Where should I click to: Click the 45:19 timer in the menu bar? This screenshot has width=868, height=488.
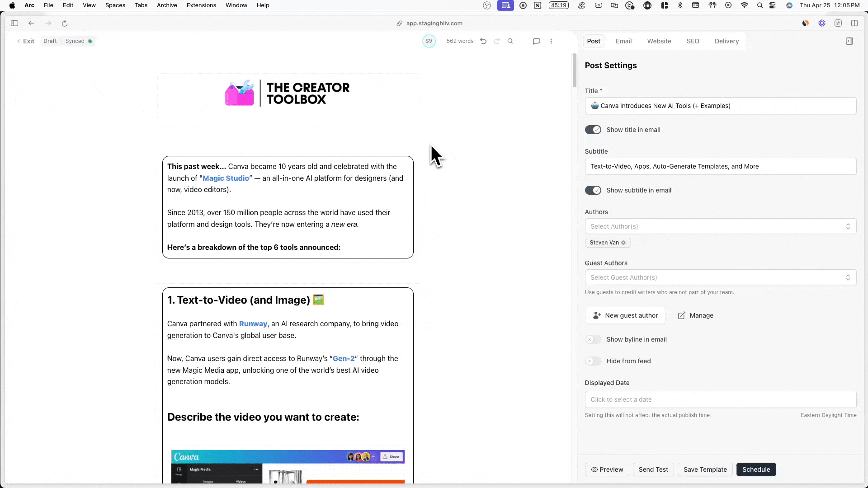559,5
